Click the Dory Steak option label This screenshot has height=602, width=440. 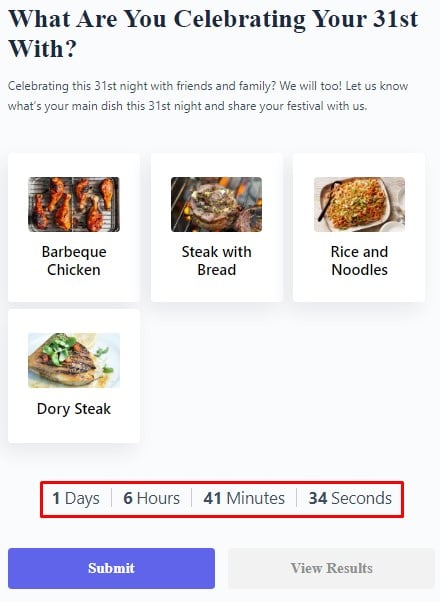[x=74, y=408]
